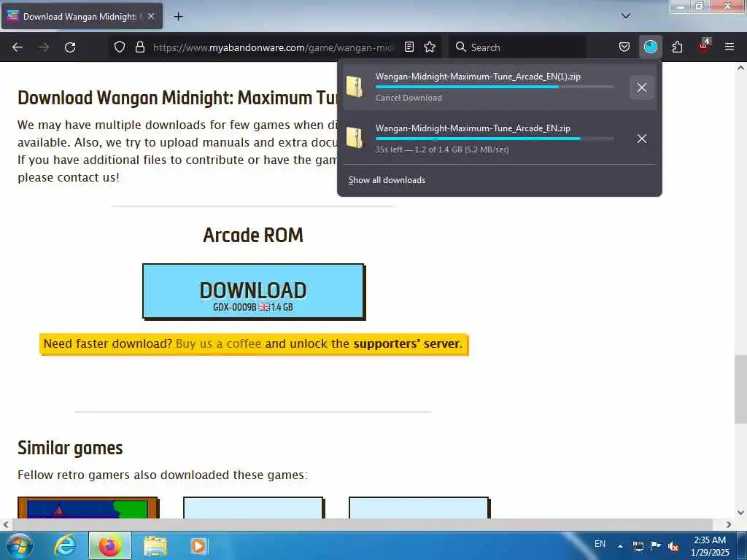Click the Wangan-Midnight-Maximum-Tune_Arcade_EN(1).zip filename
The image size is (747, 560).
[x=478, y=76]
